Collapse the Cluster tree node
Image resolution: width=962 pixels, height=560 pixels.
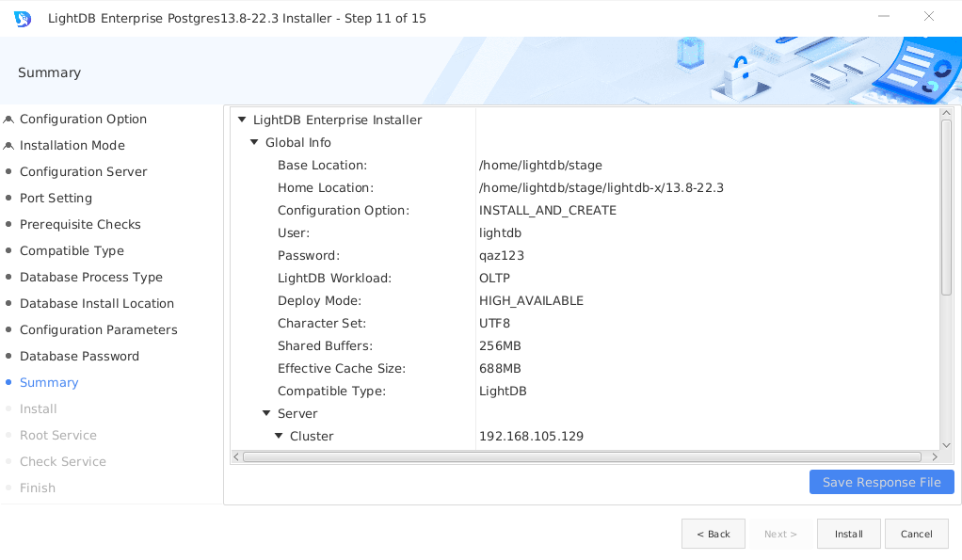278,436
